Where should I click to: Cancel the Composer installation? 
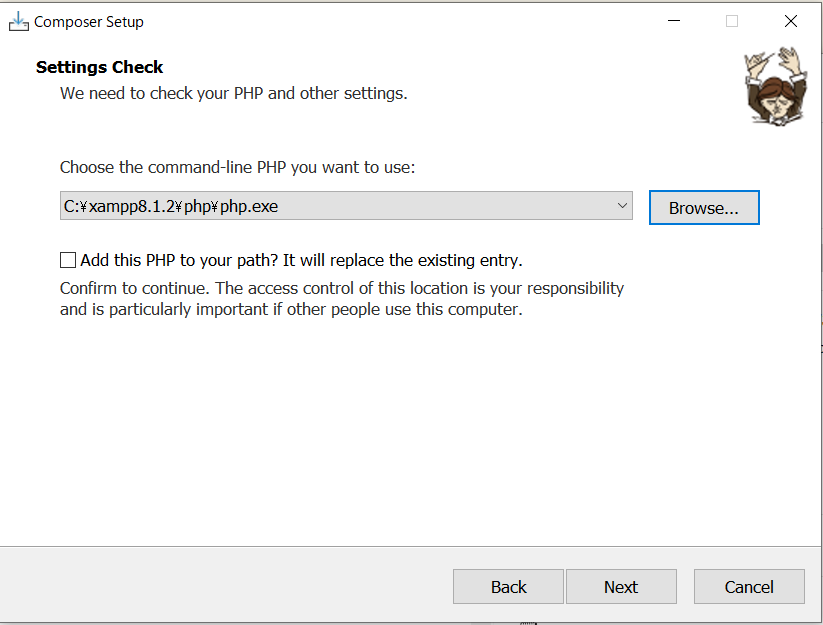748,587
